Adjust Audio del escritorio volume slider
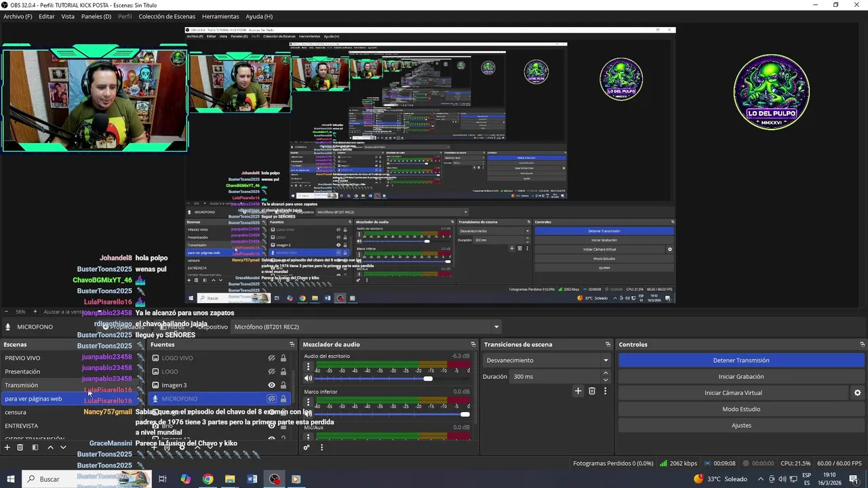Viewport: 868px width, 488px height. (x=428, y=378)
